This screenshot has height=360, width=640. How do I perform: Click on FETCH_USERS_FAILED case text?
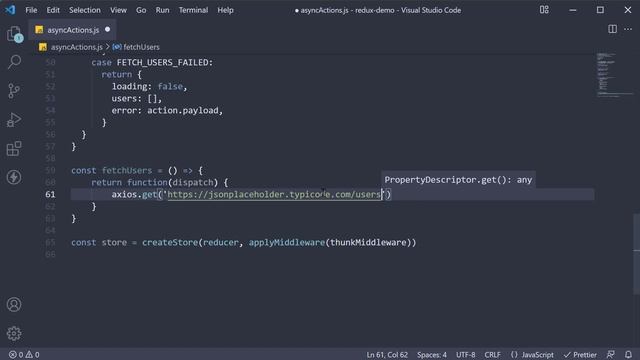[x=164, y=62]
